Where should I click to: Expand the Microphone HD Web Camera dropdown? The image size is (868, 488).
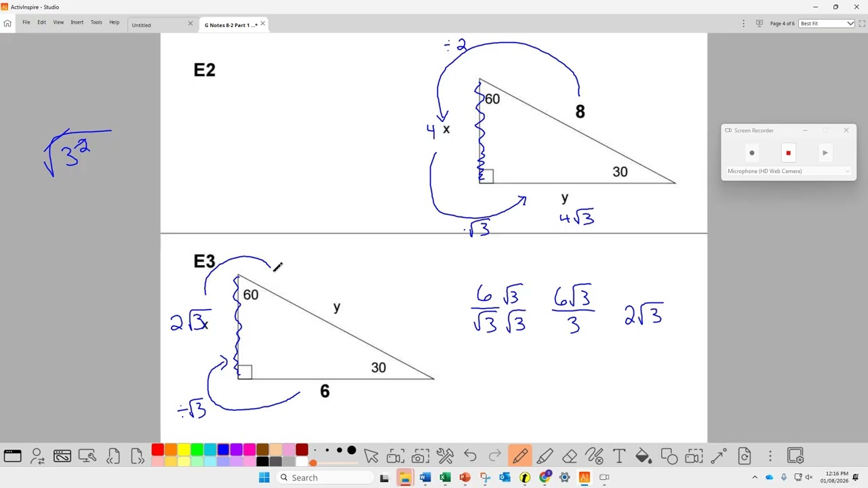[x=788, y=171]
